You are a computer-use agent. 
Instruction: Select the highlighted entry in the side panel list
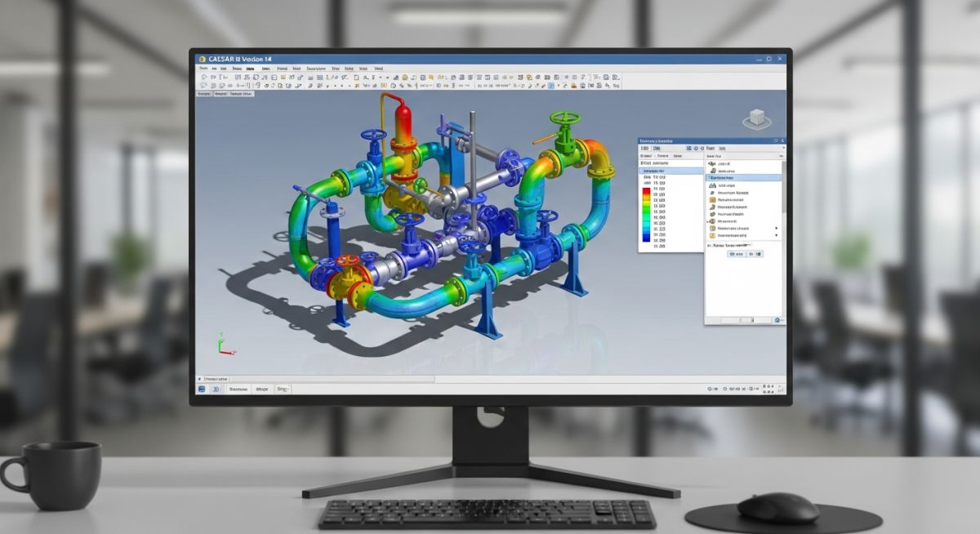click(x=743, y=177)
